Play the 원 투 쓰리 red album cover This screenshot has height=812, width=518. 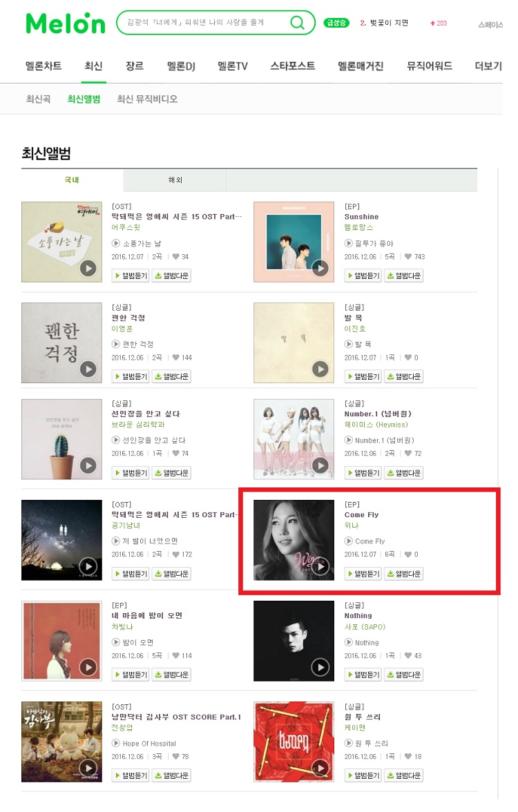pos(320,768)
